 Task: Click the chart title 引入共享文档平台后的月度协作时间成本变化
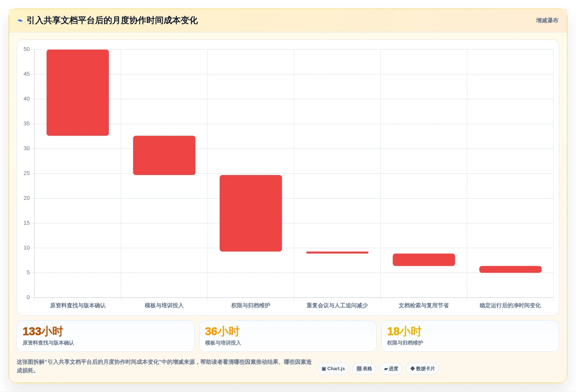pos(112,21)
